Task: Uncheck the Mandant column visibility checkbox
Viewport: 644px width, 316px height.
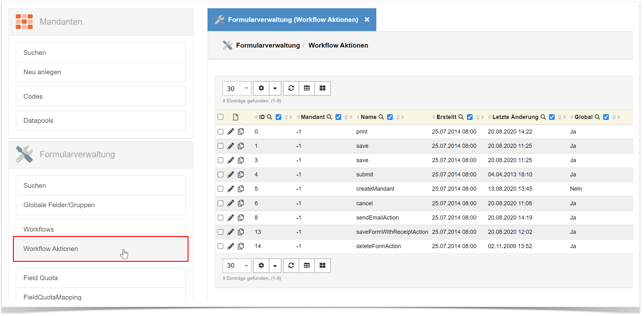Action: click(x=338, y=117)
